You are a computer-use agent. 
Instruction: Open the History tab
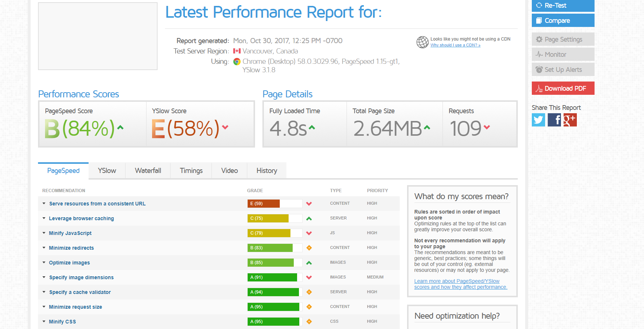point(266,171)
